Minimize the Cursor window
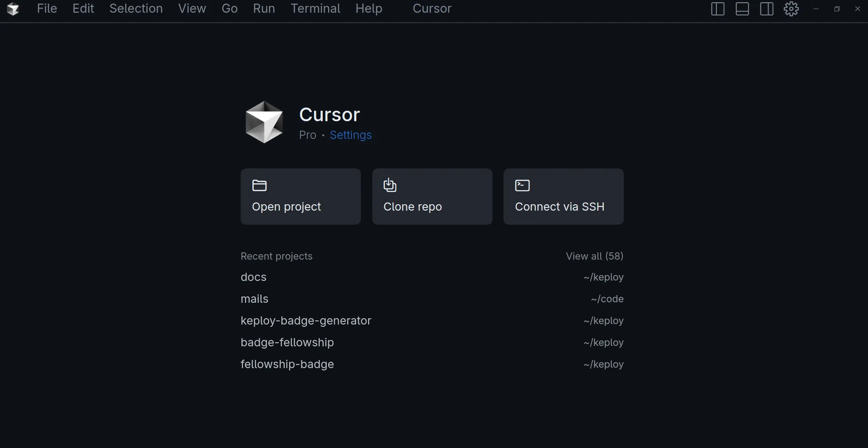 tap(816, 9)
